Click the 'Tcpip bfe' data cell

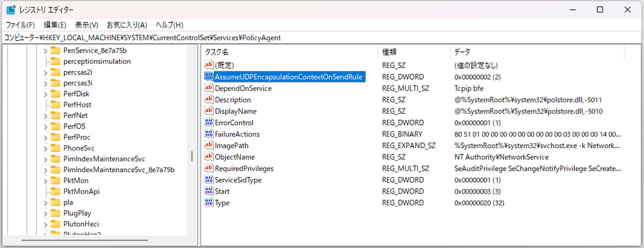[469, 88]
